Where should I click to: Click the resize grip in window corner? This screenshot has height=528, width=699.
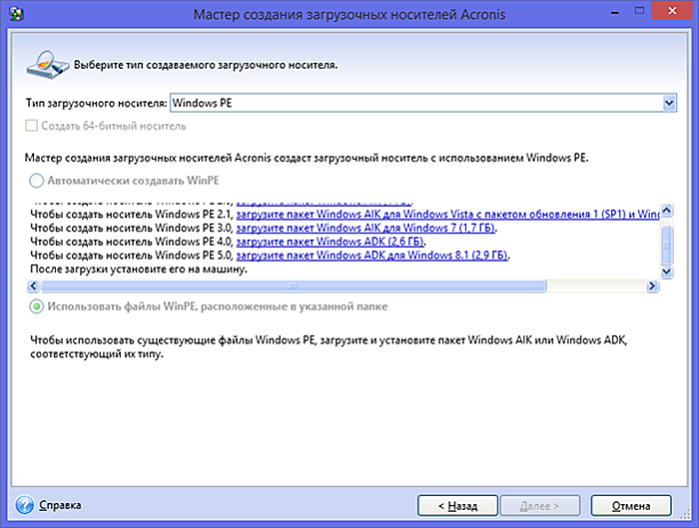tap(685, 515)
